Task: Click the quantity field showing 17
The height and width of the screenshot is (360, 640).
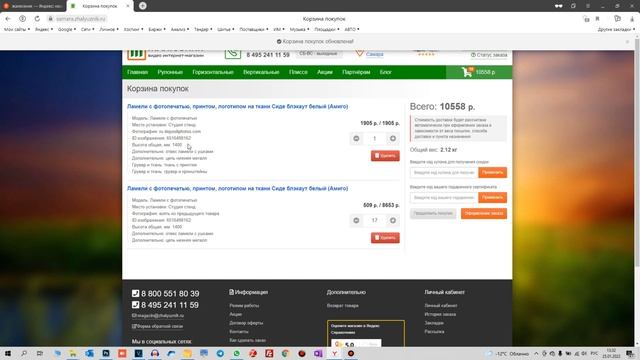Action: tap(374, 220)
